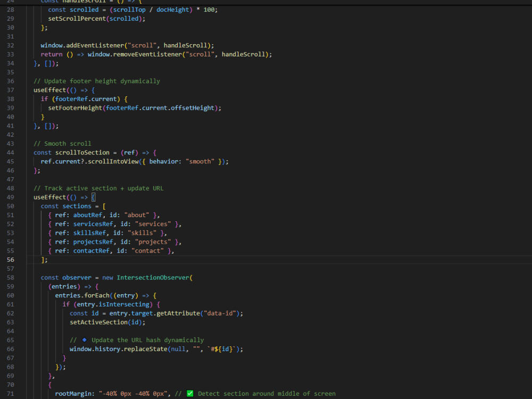Click the sections constant name on line 50
The width and height of the screenshot is (532, 399).
coord(77,206)
